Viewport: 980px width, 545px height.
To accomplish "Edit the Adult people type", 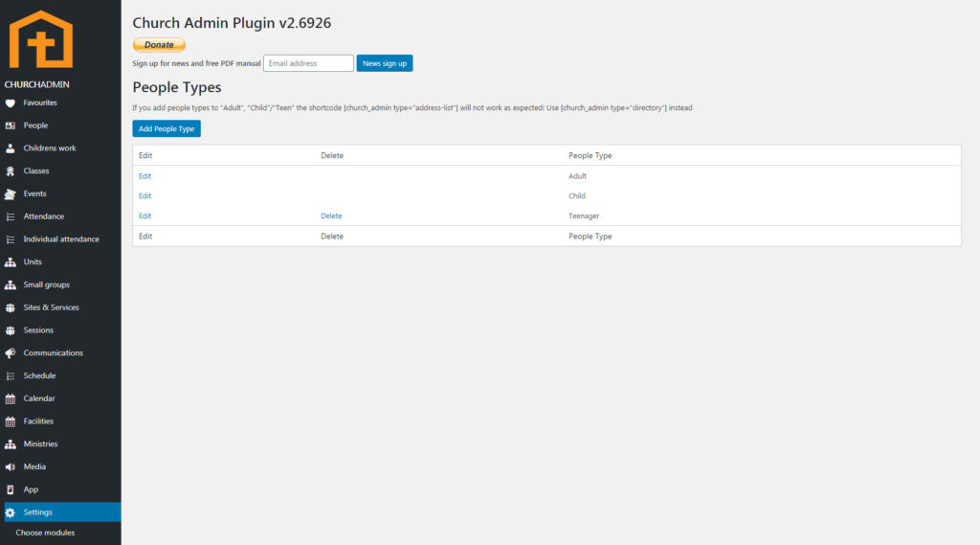I will 145,176.
